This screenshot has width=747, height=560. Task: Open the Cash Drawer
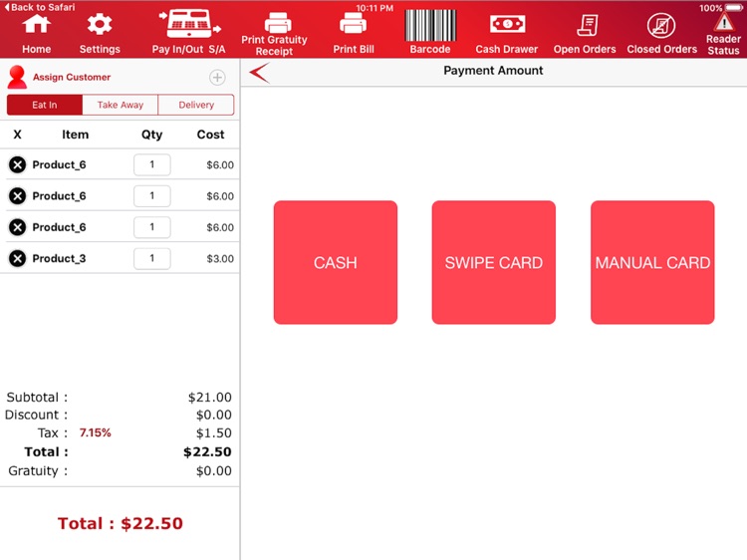pos(507,24)
